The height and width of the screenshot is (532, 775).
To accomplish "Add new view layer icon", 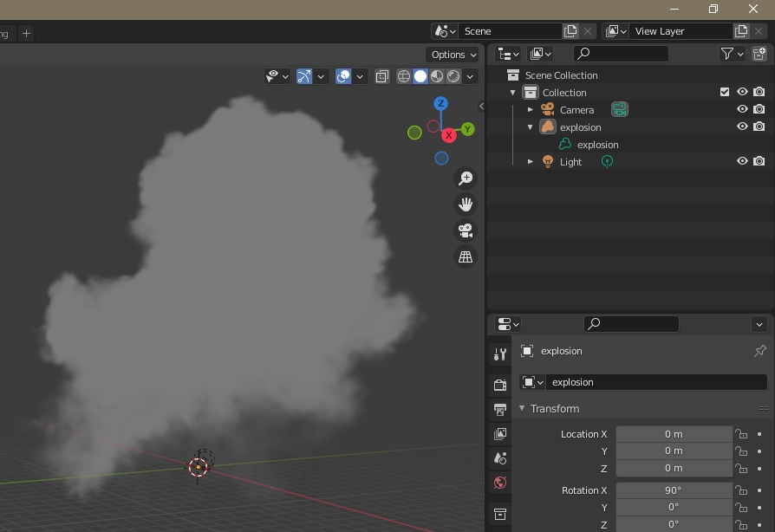I will click(741, 31).
